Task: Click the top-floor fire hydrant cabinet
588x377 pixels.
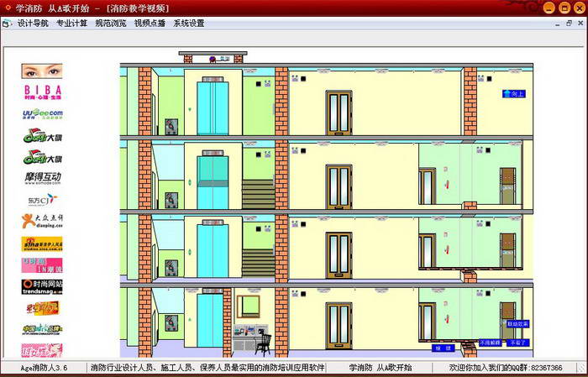Action: click(x=171, y=127)
